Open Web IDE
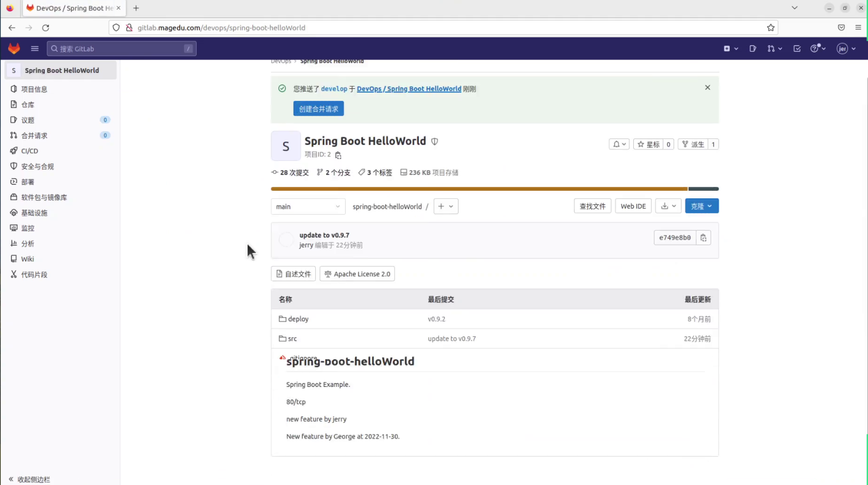Viewport: 868px width, 485px height. click(x=633, y=206)
